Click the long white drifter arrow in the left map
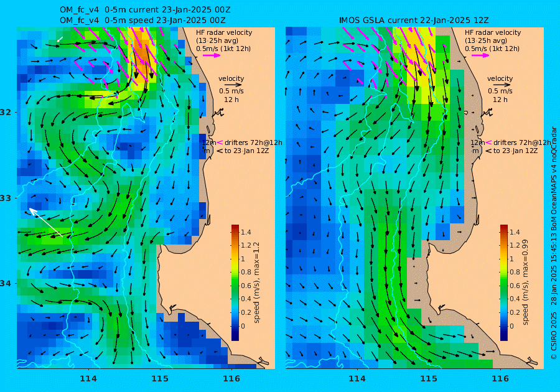The height and width of the screenshot is (392, 560). pyautogui.click(x=46, y=222)
